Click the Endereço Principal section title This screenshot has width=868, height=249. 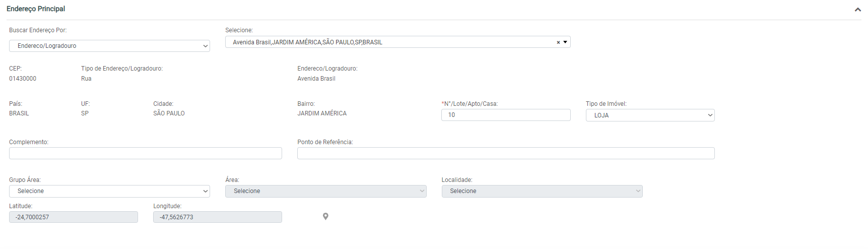coord(36,9)
